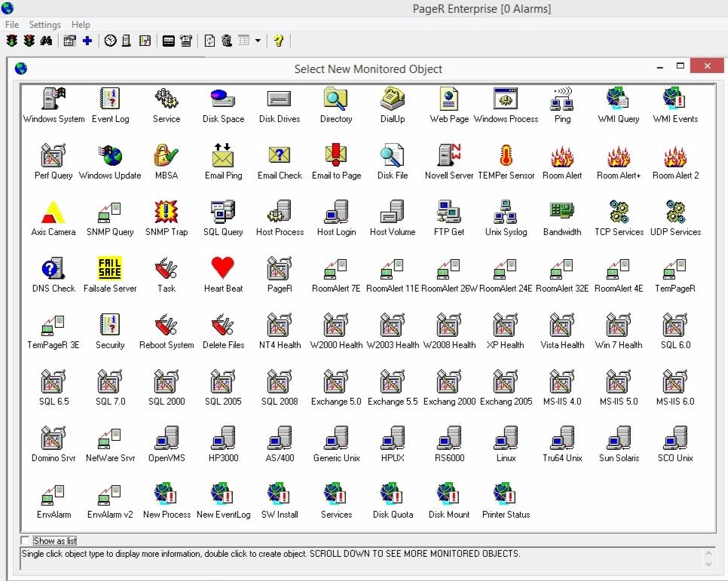Select the Novell Server object icon
Viewport: 728px width, 581px height.
point(449,155)
